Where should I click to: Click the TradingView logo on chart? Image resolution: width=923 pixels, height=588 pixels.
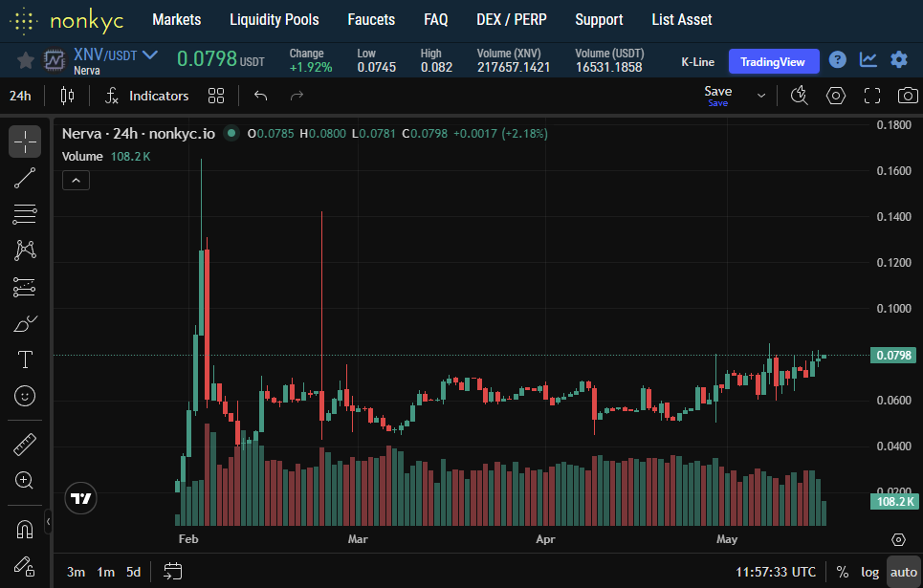(80, 498)
